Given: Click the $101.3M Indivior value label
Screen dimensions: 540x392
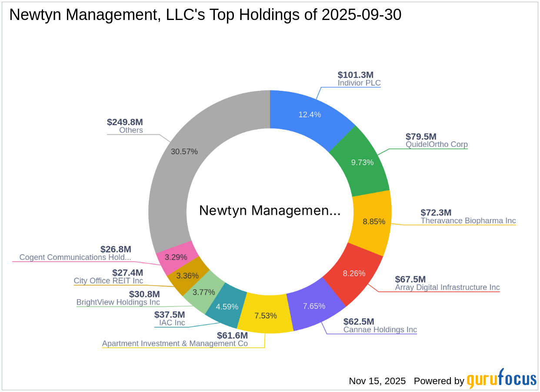Looking at the screenshot, I should [x=355, y=75].
